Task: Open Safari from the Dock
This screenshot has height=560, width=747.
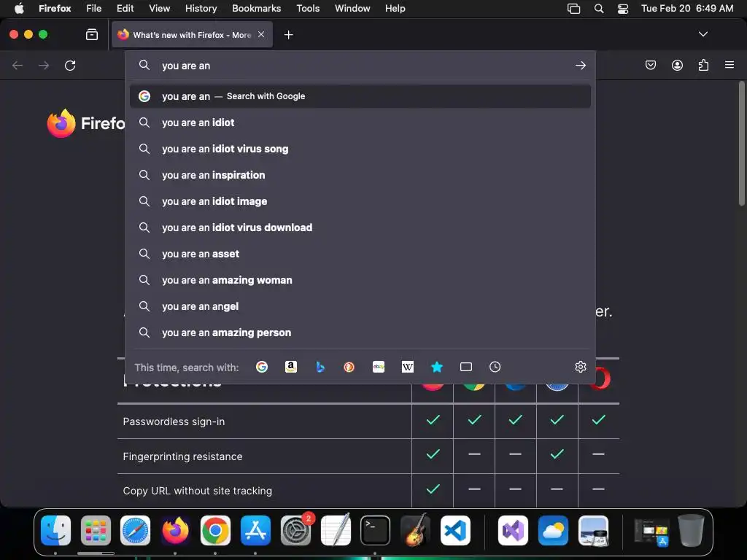Action: coord(135,530)
